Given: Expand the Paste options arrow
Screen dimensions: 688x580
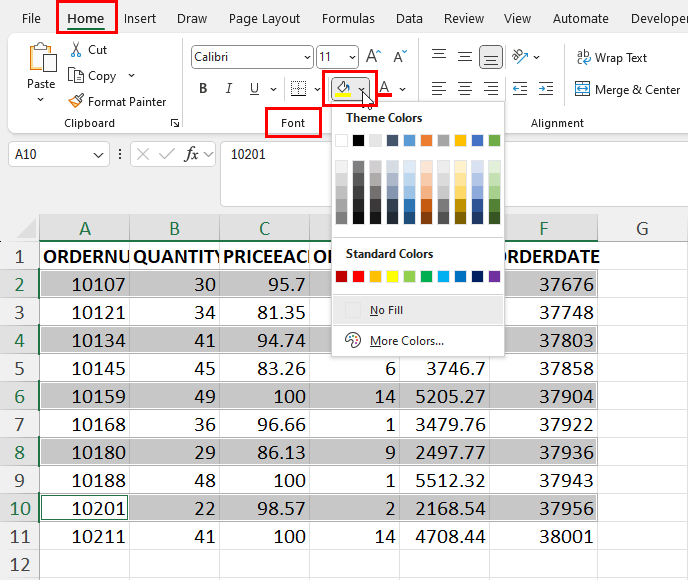Looking at the screenshot, I should [x=40, y=100].
